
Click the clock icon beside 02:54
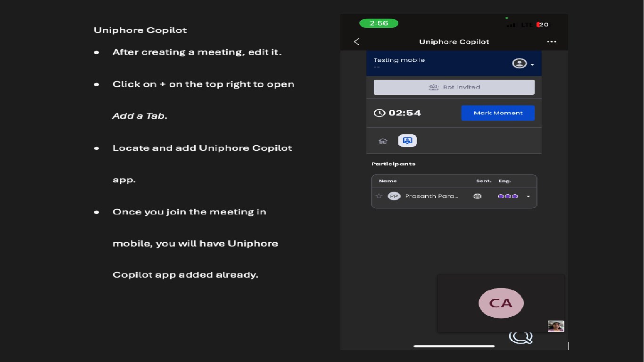[x=379, y=113]
